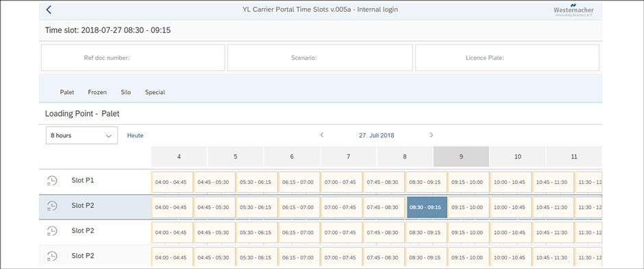644x269 pixels.
Task: Go back using the header back arrow
Action: point(49,10)
